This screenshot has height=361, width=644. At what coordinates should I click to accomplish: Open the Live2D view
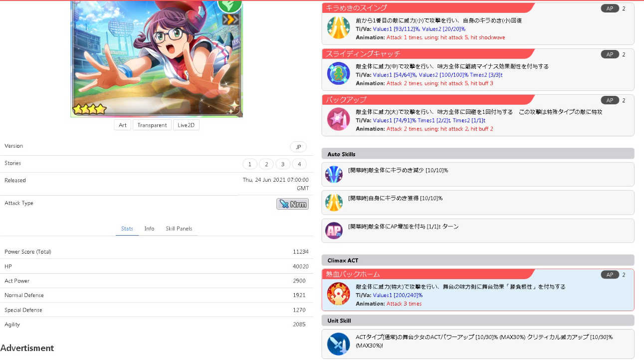tap(187, 125)
